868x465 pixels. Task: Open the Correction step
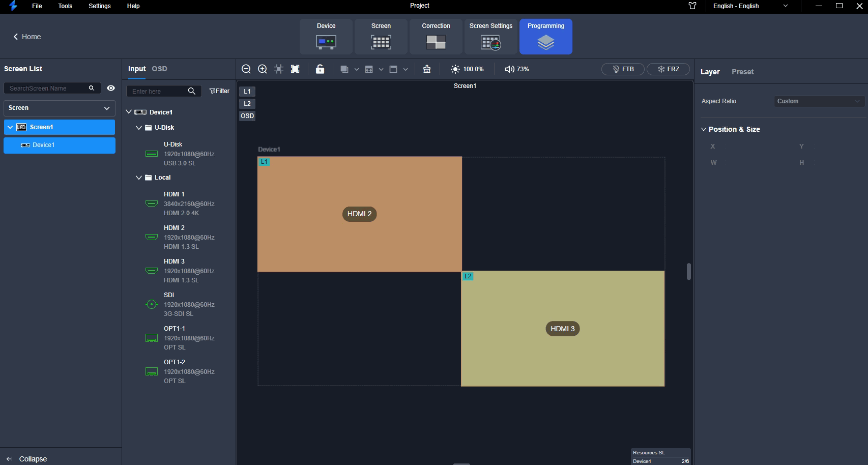[436, 37]
